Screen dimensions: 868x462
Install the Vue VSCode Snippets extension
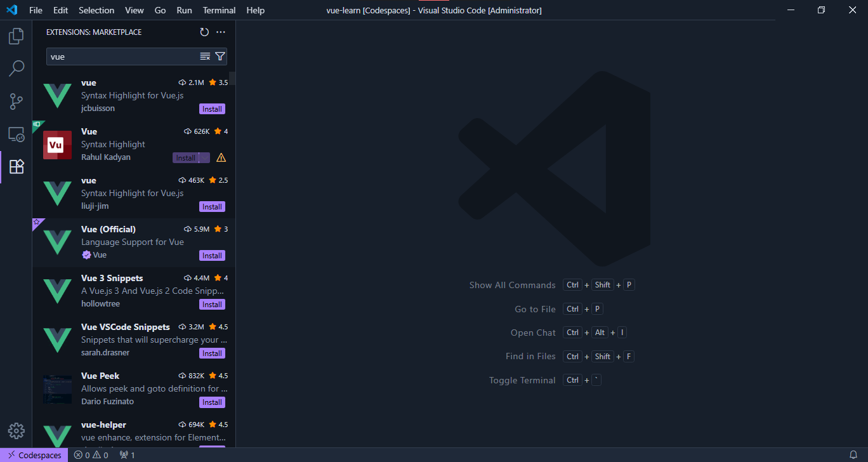pyautogui.click(x=212, y=353)
